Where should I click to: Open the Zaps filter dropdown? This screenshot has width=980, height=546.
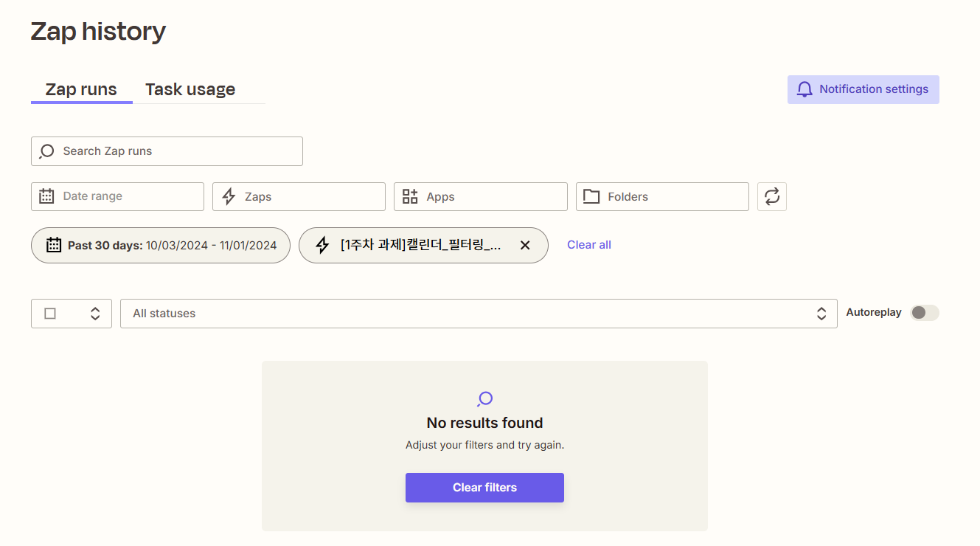(x=299, y=197)
